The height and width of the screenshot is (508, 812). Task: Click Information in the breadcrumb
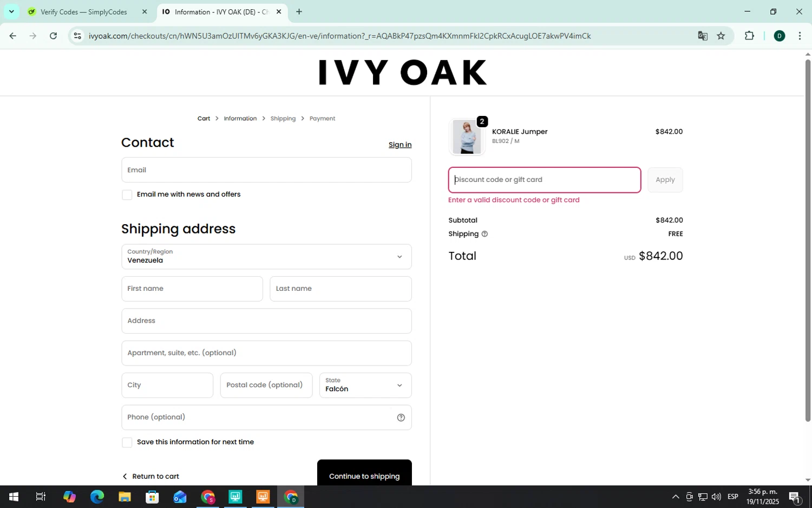coord(240,118)
